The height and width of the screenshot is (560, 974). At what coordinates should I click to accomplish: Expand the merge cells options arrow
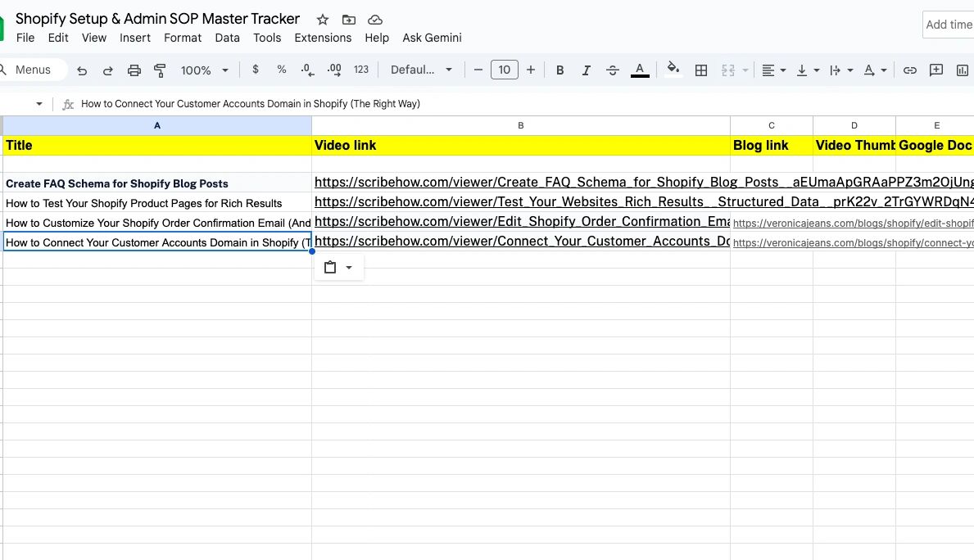745,70
